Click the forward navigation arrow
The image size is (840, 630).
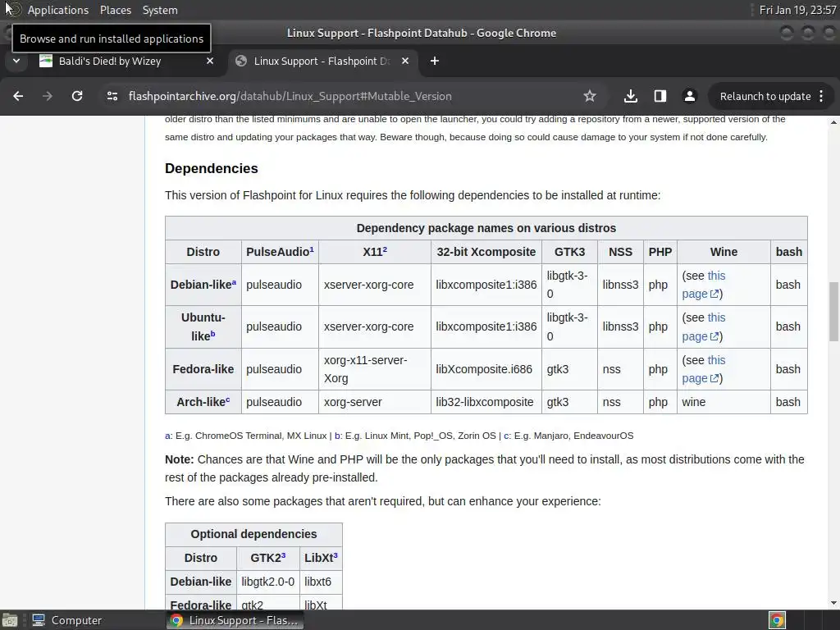pos(48,96)
